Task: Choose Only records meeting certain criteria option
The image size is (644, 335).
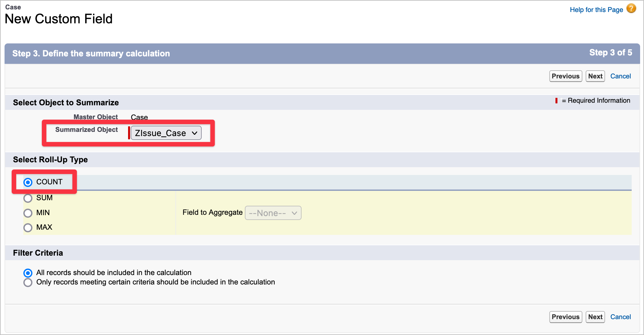Action: coord(28,283)
